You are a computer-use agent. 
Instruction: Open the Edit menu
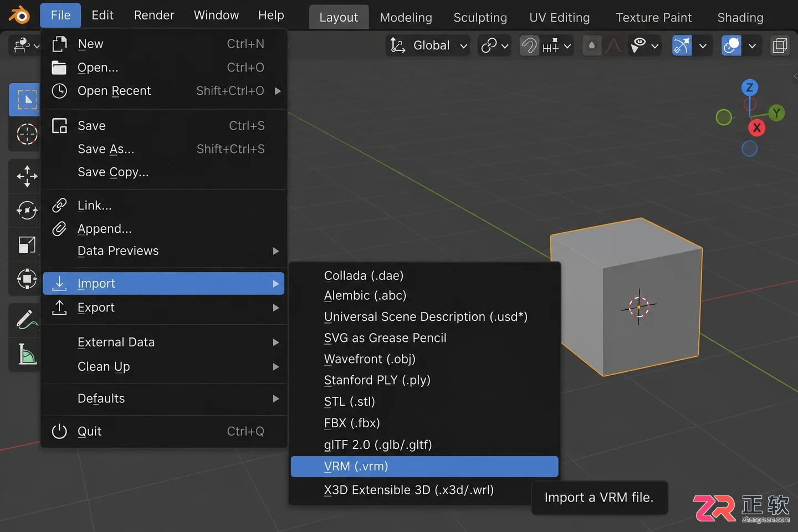point(103,15)
